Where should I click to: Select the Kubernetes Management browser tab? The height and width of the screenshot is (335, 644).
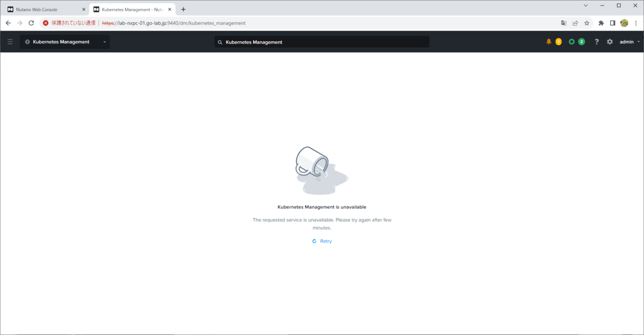pos(131,9)
